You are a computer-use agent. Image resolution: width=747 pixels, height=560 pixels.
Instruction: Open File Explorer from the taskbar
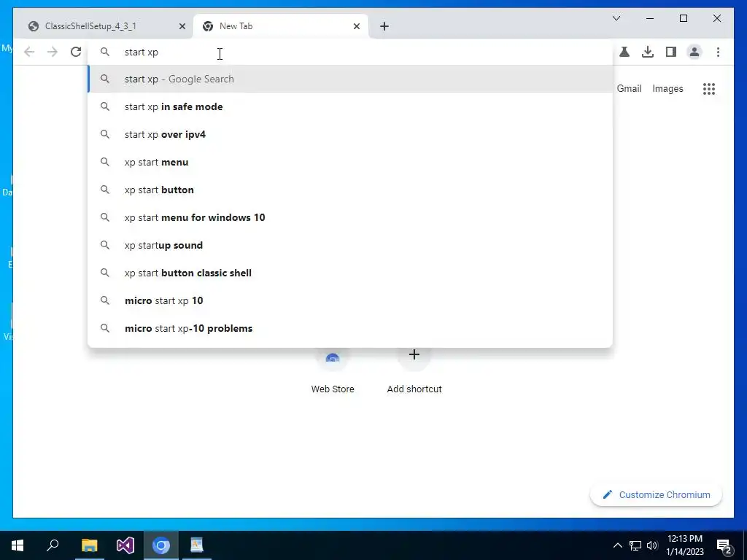89,545
